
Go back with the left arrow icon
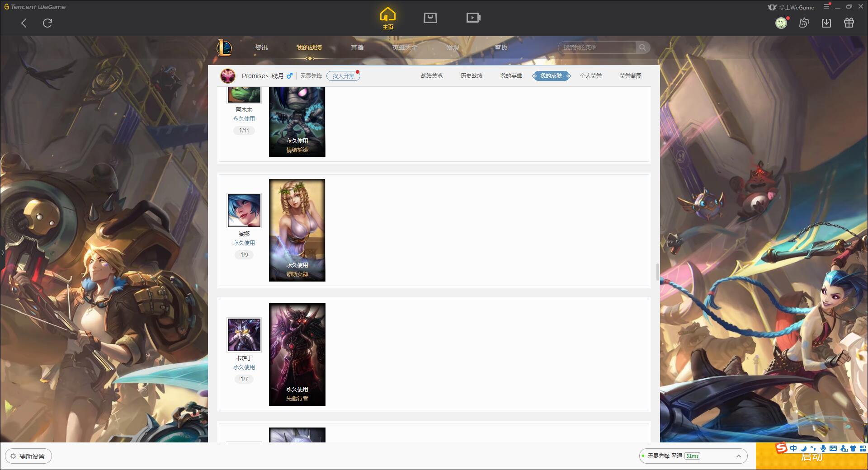point(24,23)
